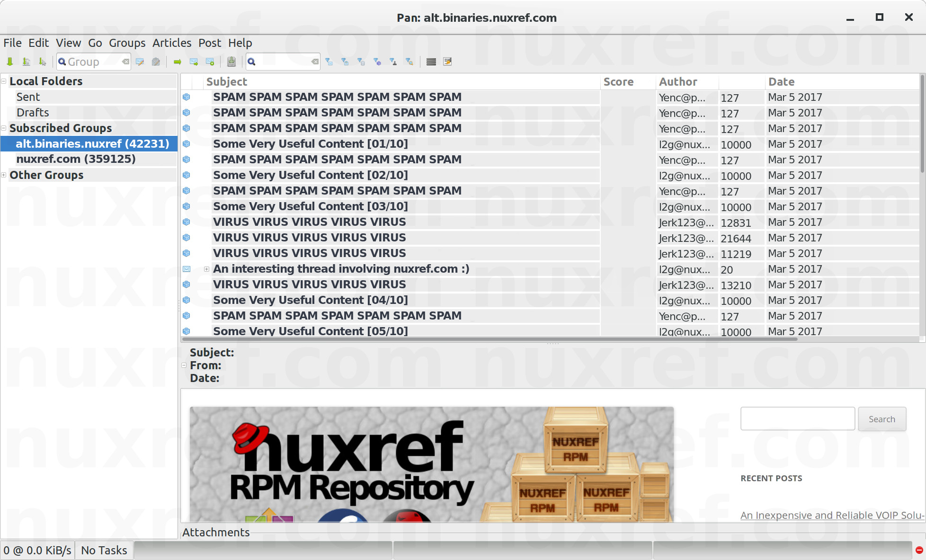This screenshot has height=560, width=926.
Task: Toggle match only complete binaries filter
Action: [378, 62]
